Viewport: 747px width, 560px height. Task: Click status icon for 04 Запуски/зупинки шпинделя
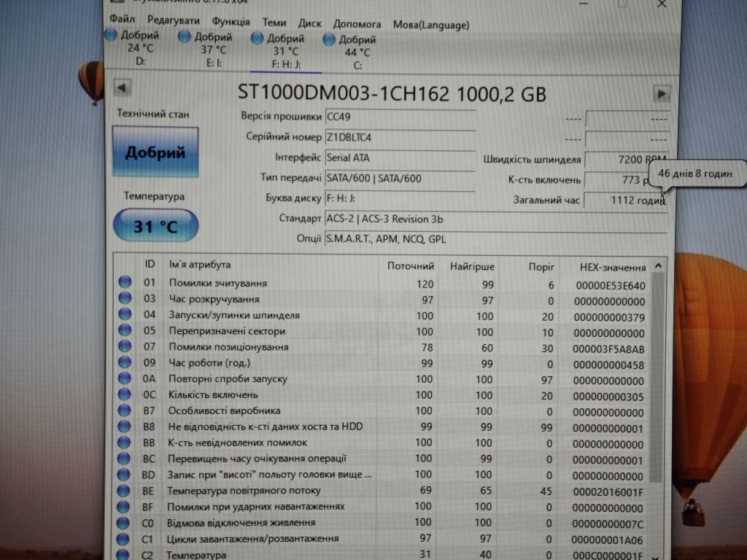click(125, 314)
